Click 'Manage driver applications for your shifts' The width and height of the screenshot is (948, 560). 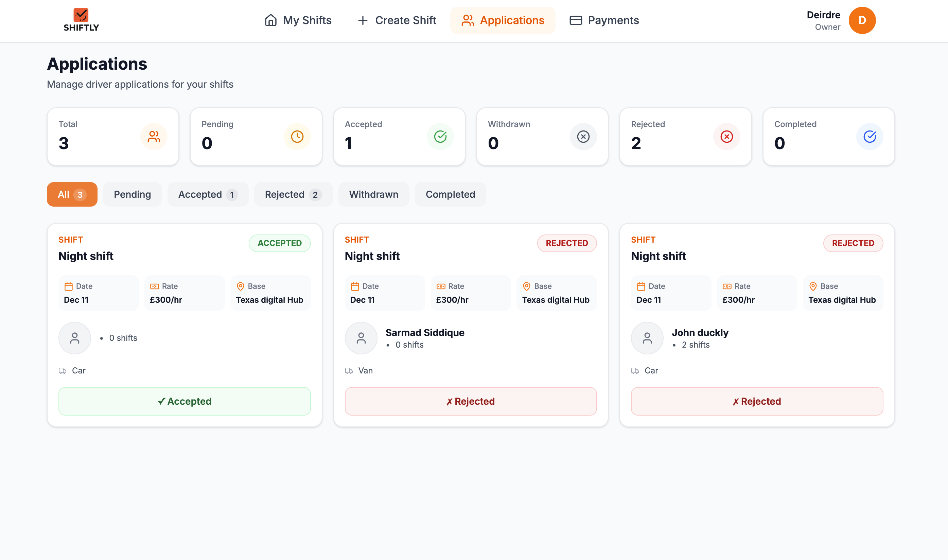coord(140,84)
